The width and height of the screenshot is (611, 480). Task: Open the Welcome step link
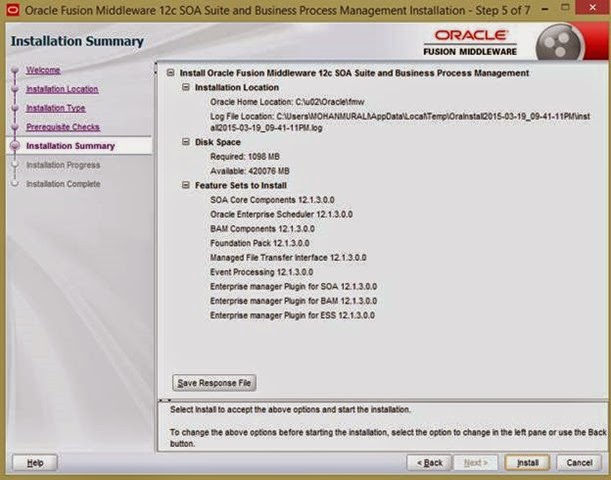(x=43, y=70)
